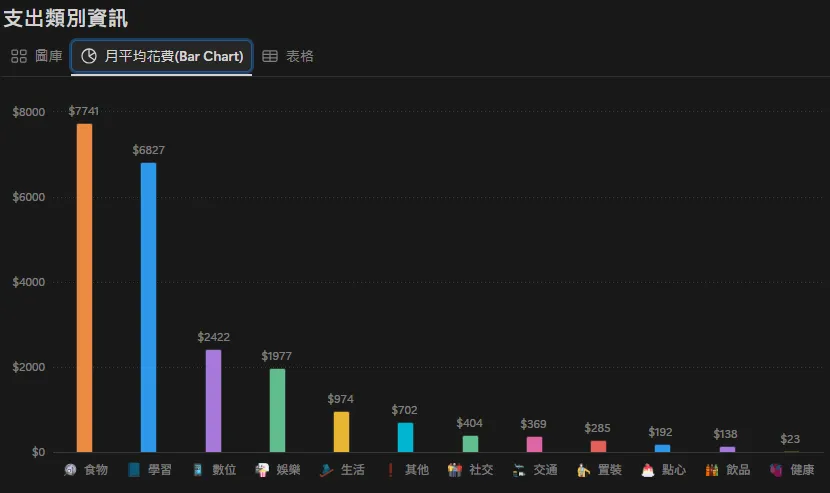The image size is (830, 493).
Task: Click the 娛樂 popcorn icon
Action: pos(262,470)
